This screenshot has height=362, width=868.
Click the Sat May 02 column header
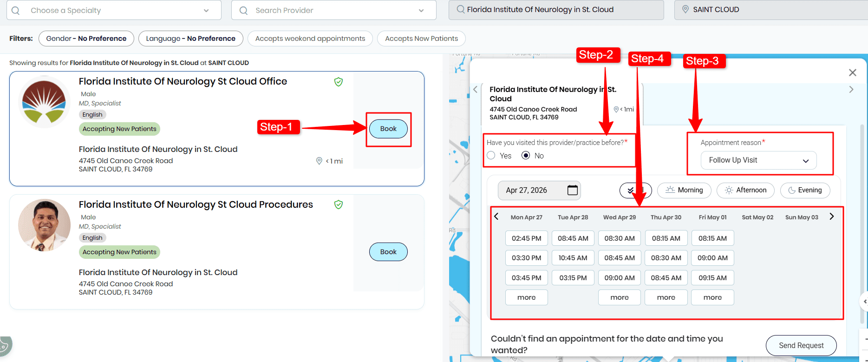[x=757, y=217]
